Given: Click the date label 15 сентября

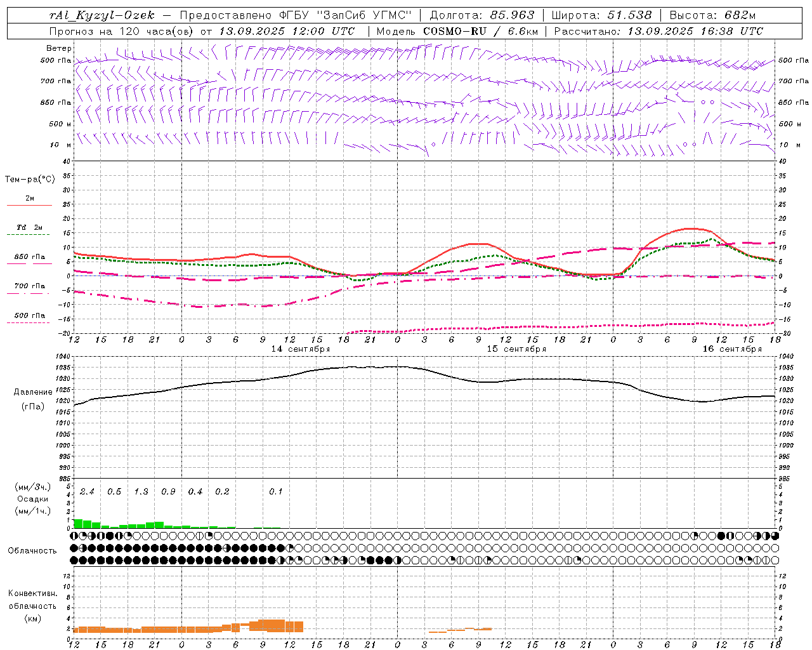Looking at the screenshot, I should click(x=516, y=349).
